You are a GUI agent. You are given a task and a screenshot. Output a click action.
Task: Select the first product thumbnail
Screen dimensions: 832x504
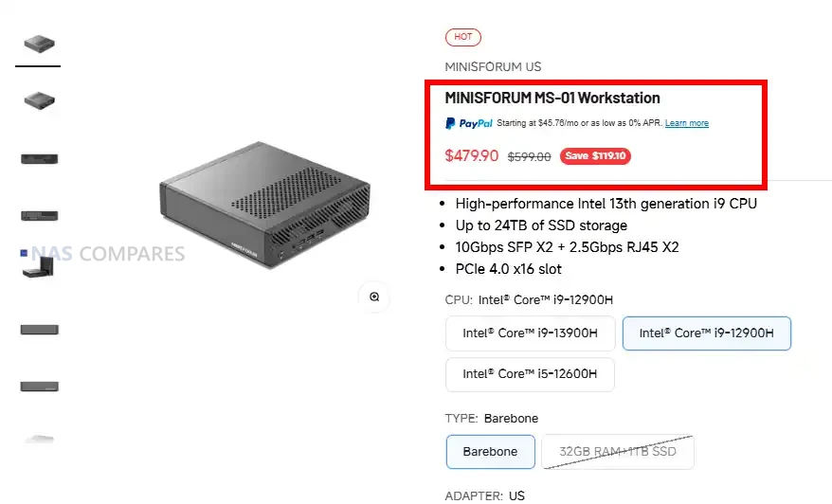39,44
